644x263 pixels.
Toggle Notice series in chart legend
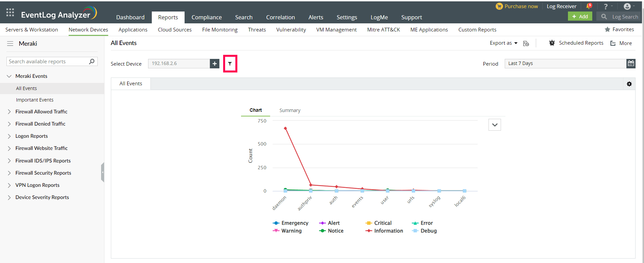point(331,231)
